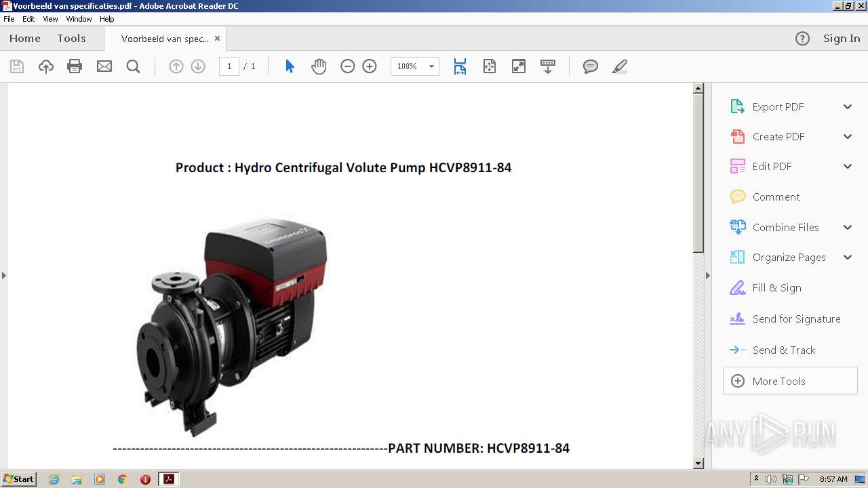
Task: Open the Create PDF tool
Action: click(x=778, y=136)
